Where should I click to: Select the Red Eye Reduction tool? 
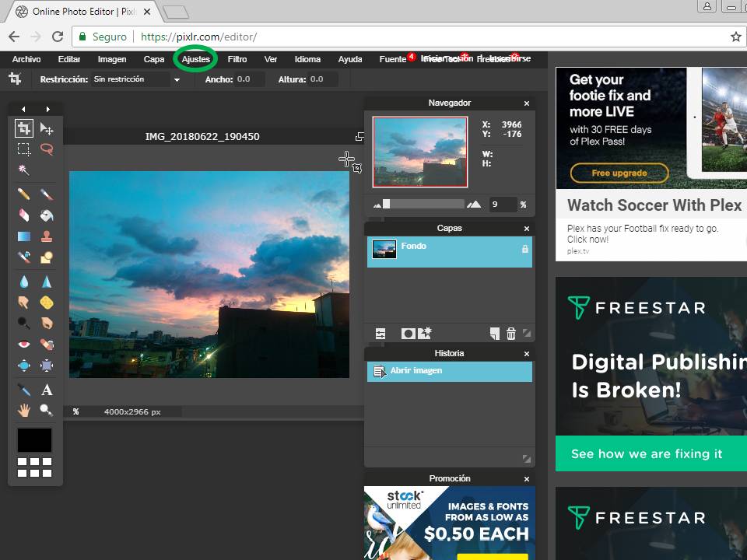coord(24,345)
